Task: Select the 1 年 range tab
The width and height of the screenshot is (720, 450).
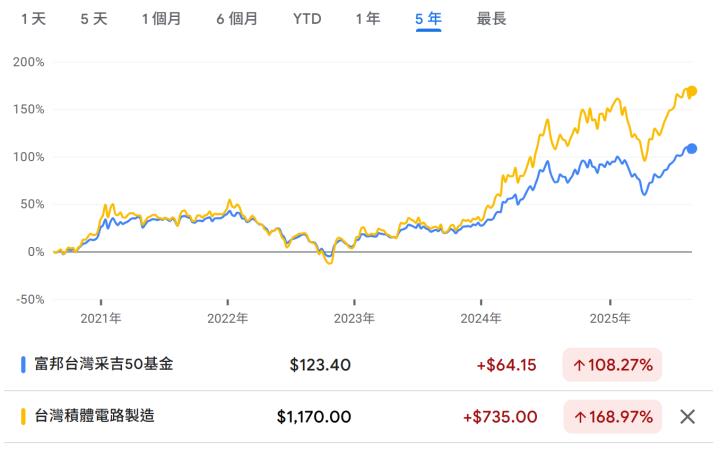Action: [x=368, y=19]
